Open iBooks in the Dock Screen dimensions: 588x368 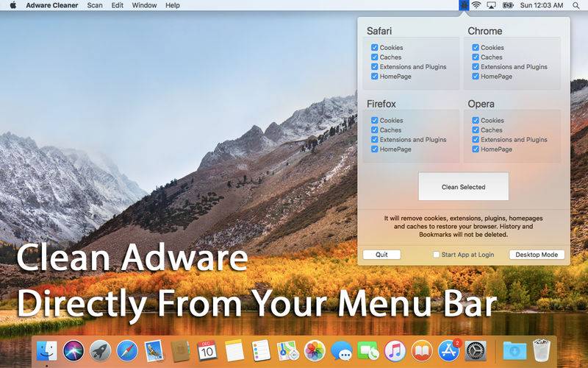tap(422, 351)
